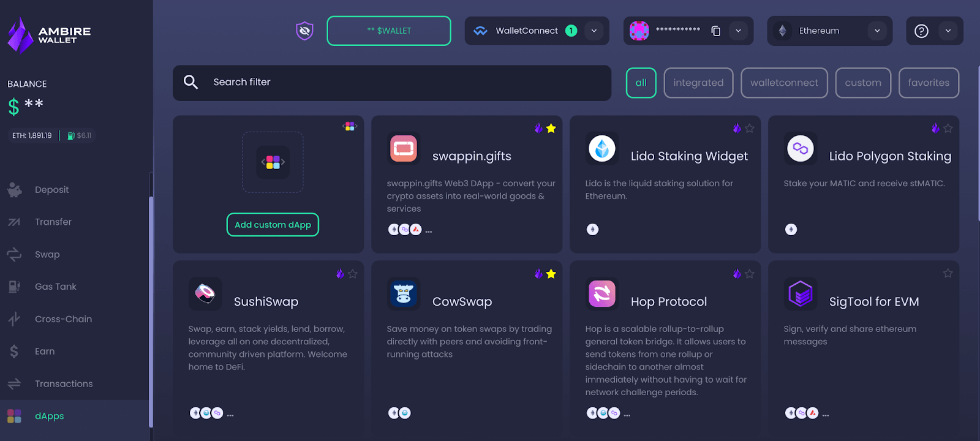This screenshot has width=980, height=441.
Task: Open dApps in the sidebar
Action: (74, 416)
